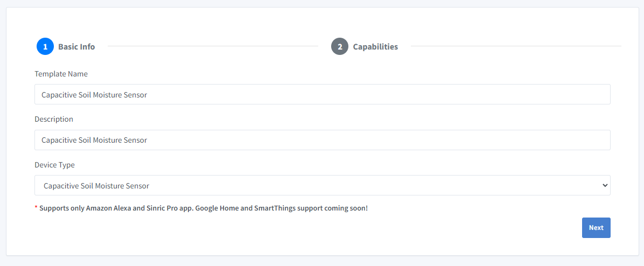Focus the Description text field
Screen dimensions: 644x266
click(x=322, y=140)
